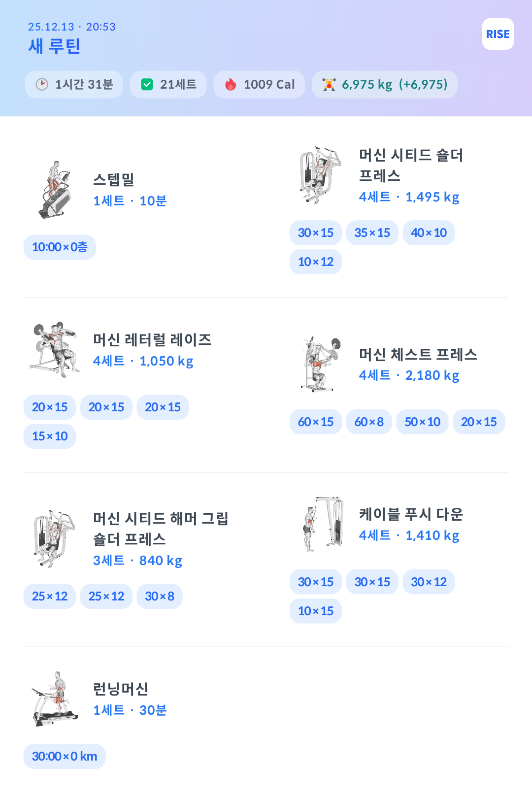This screenshot has width=532, height=797.
Task: Open the 머신 시티드 숄더 프레스 illustration
Action: [x=320, y=175]
